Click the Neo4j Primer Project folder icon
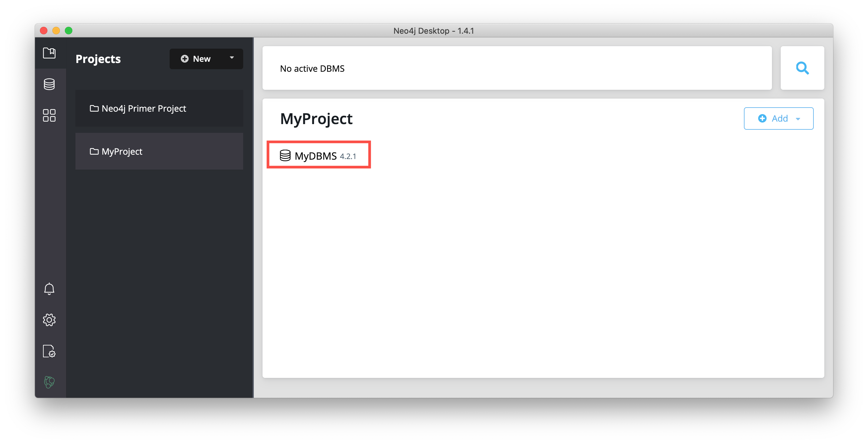 pos(94,108)
